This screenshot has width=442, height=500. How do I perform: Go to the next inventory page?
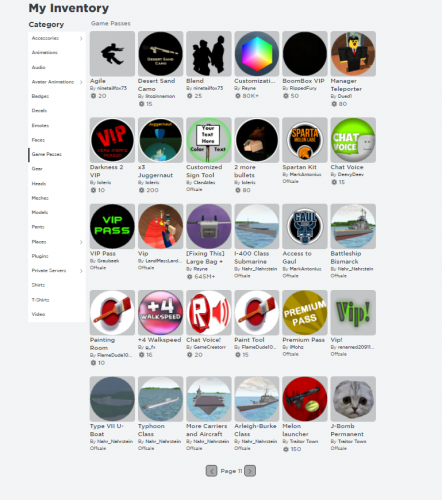(x=250, y=471)
